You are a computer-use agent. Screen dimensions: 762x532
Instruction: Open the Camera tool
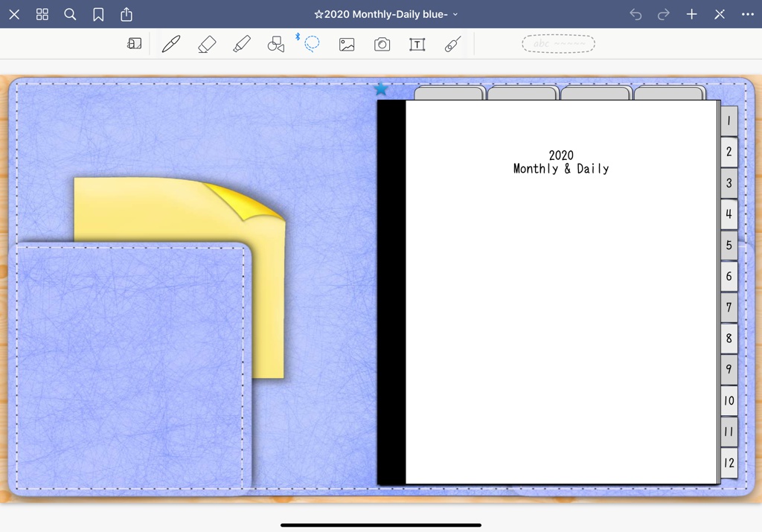[382, 45]
